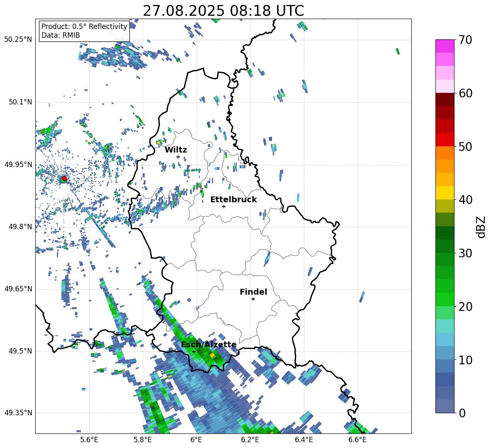The width and height of the screenshot is (491, 448).
Task: Click the latitude label 49.95°N
Action: [x=18, y=165]
